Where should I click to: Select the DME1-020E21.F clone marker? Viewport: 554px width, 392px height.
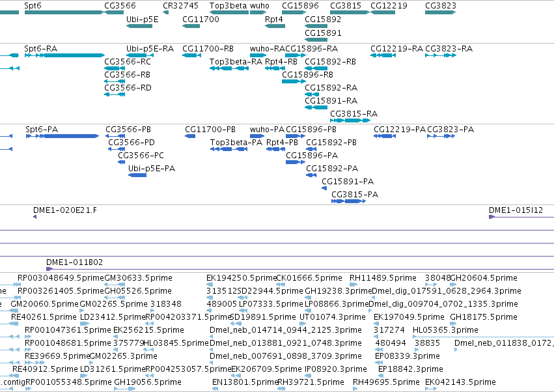[35, 217]
